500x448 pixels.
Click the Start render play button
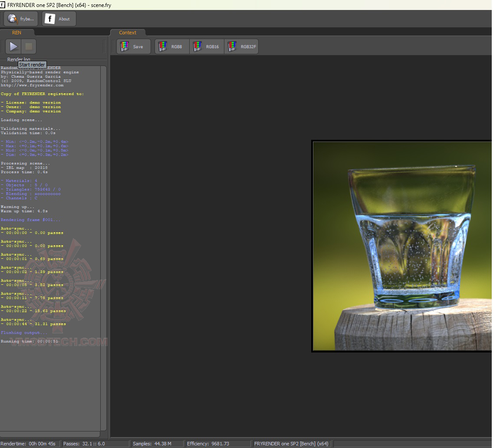[x=13, y=46]
